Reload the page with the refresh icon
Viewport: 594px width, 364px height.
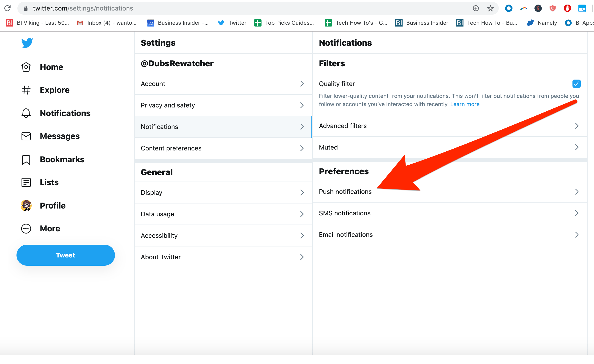pos(8,8)
